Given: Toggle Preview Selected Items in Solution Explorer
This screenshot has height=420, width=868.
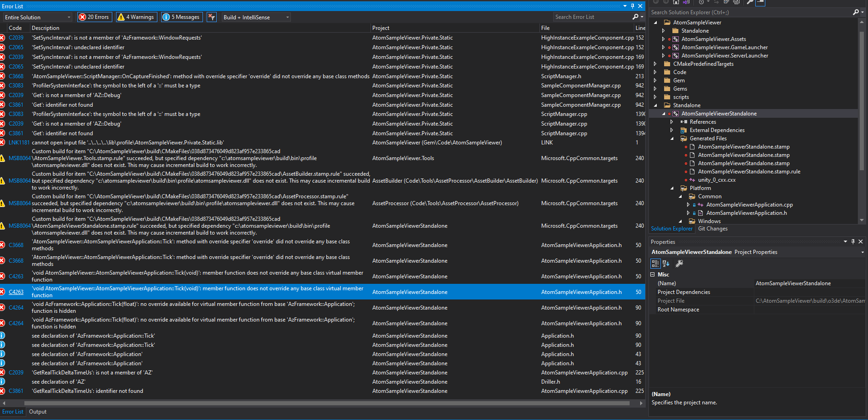Looking at the screenshot, I should tap(760, 3).
